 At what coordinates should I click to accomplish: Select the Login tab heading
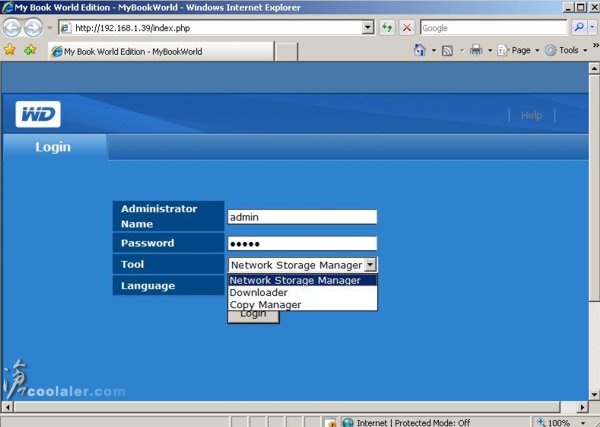pos(53,147)
